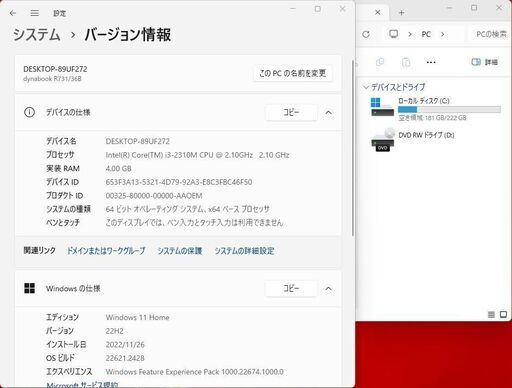The height and width of the screenshot is (388, 512).
Task: Select the Local Disk (C:) drive
Action: (x=436, y=109)
